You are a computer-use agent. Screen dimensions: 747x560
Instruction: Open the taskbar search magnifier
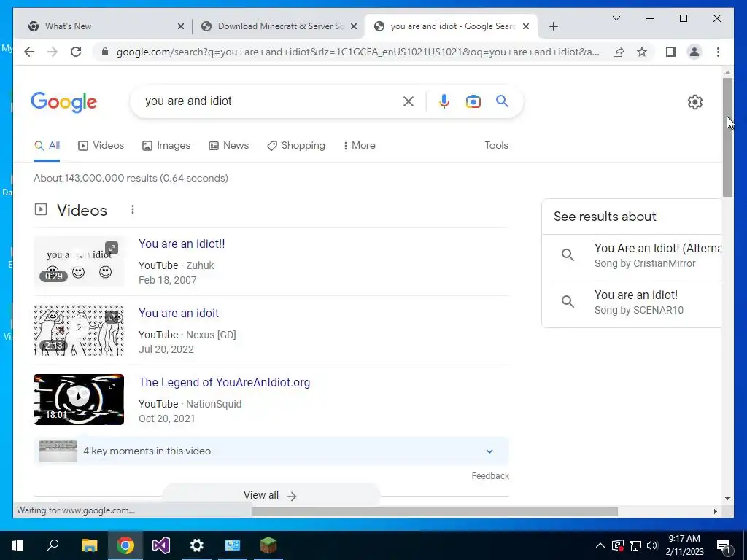(53, 545)
